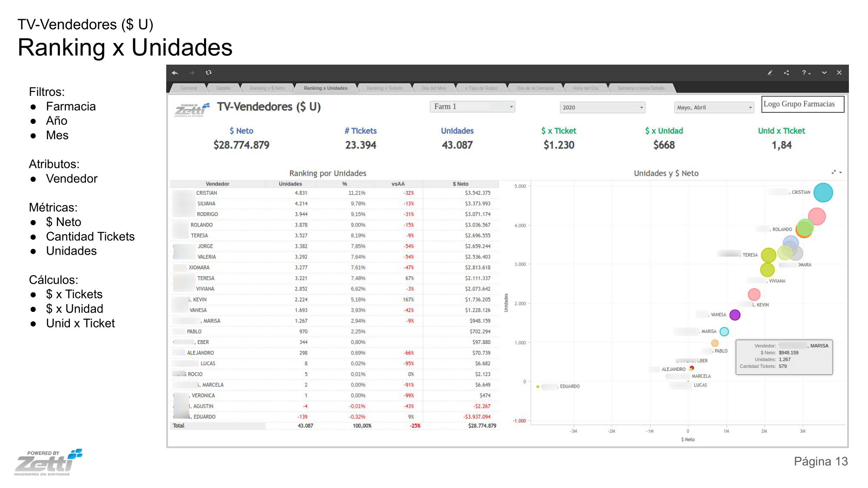
Task: Select the CRISTIAN row in ranking table
Action: coord(335,193)
